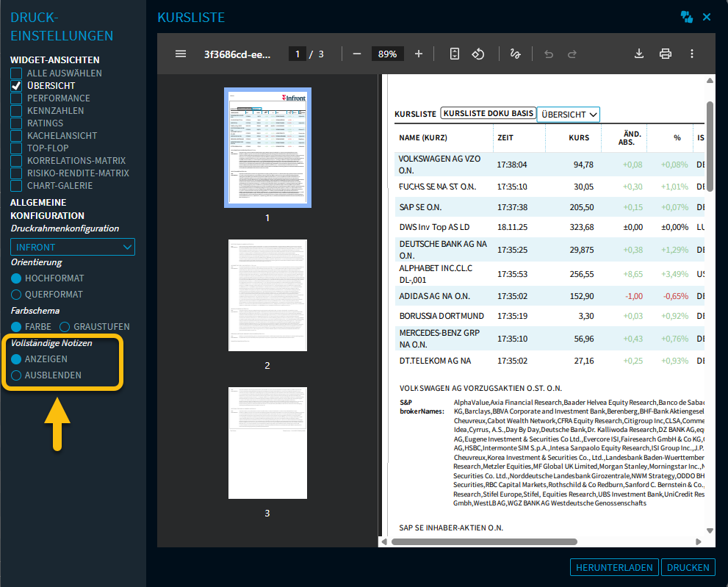The width and height of the screenshot is (728, 587).
Task: Click the zoom in plus icon
Action: coord(419,54)
